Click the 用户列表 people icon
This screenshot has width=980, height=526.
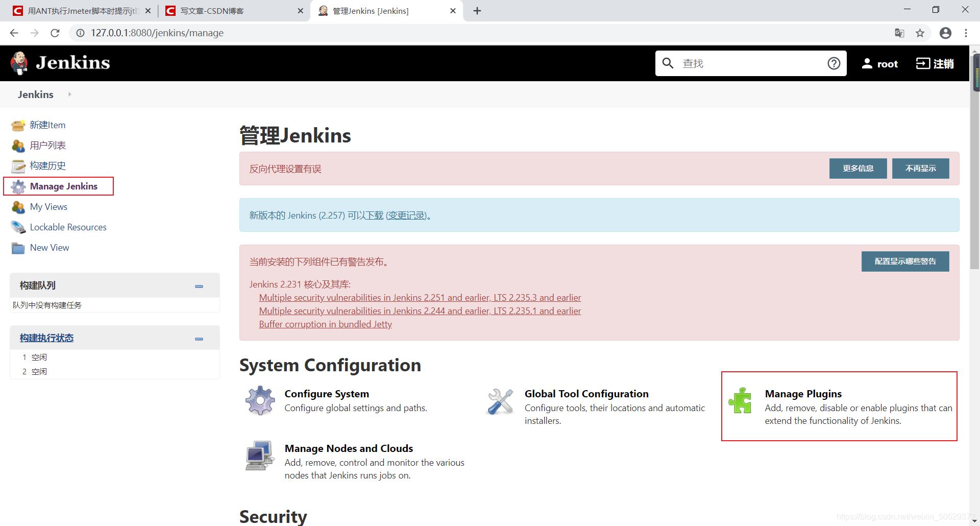(x=18, y=146)
